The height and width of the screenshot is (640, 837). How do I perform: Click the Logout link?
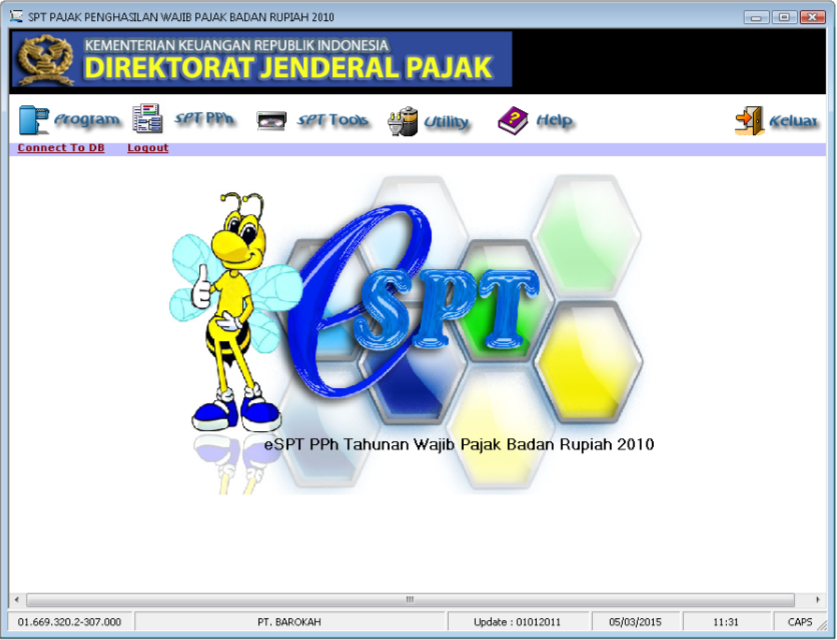point(148,148)
